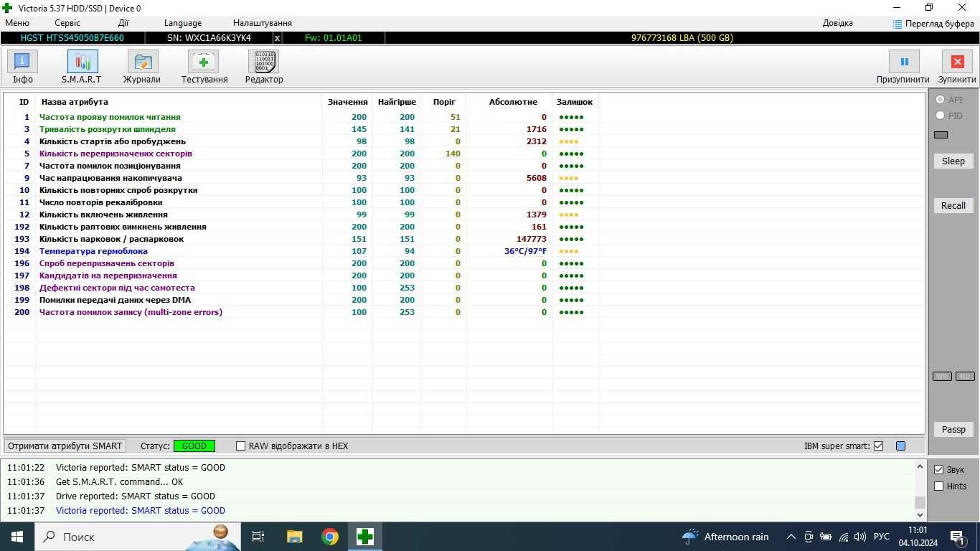Click the blue square next to IBM super smart
This screenshot has height=551, width=980.
[x=900, y=446]
